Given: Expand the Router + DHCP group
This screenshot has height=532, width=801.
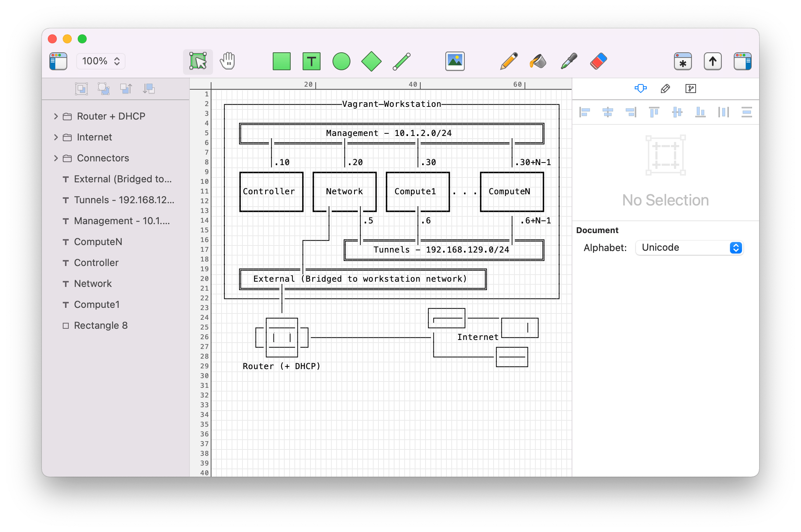Looking at the screenshot, I should (56, 116).
